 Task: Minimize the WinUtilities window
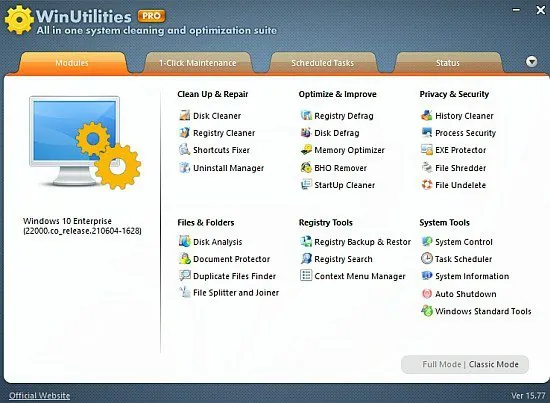(x=516, y=10)
